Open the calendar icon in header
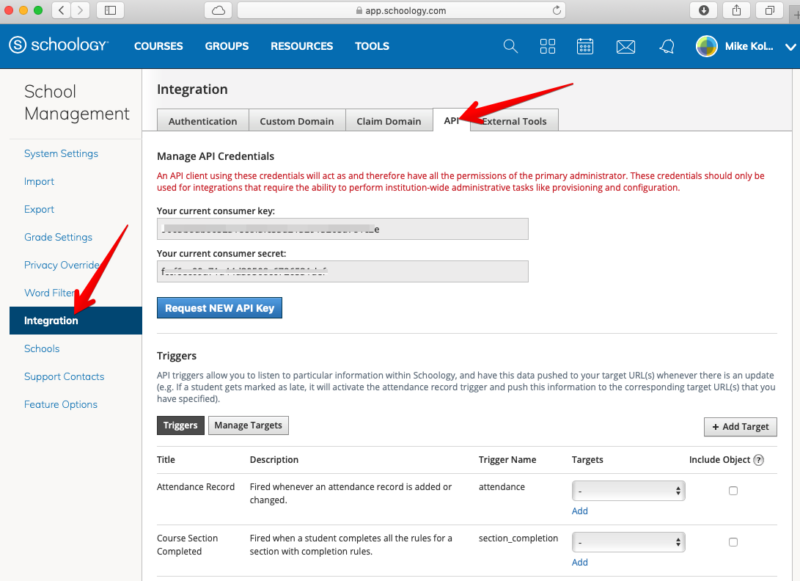The image size is (800, 581). [x=585, y=46]
